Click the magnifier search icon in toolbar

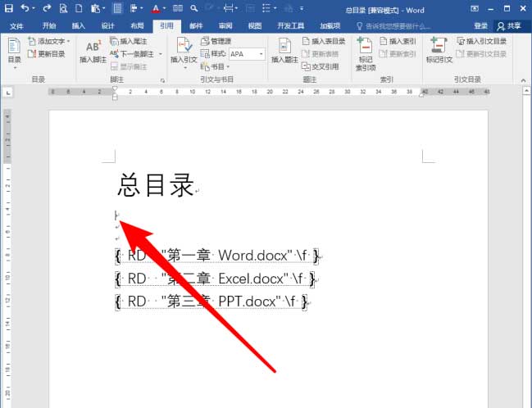click(x=194, y=8)
